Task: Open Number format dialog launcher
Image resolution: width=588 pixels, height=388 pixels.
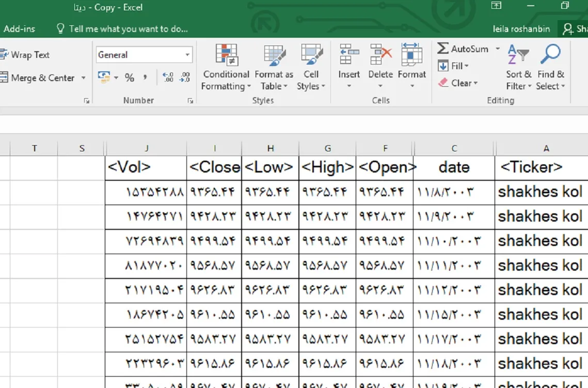Action: 190,101
